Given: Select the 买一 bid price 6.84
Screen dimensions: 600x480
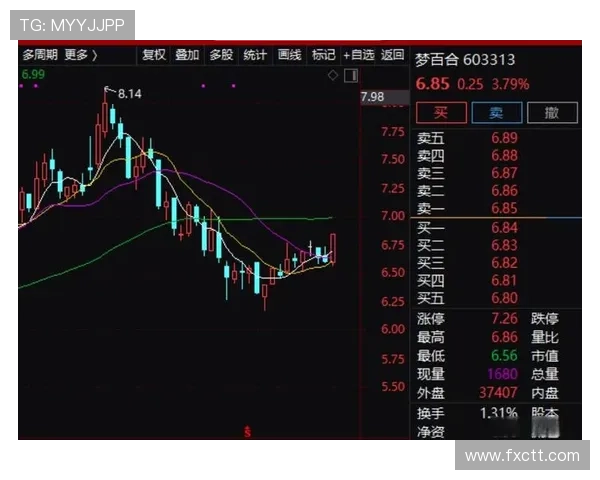Looking at the screenshot, I should click(x=504, y=228).
